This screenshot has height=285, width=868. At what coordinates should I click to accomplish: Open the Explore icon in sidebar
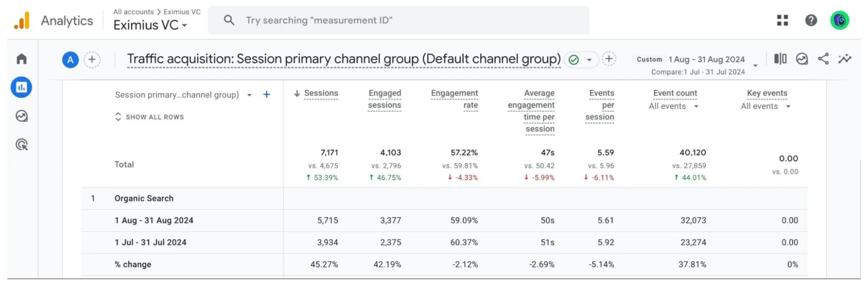pyautogui.click(x=21, y=116)
